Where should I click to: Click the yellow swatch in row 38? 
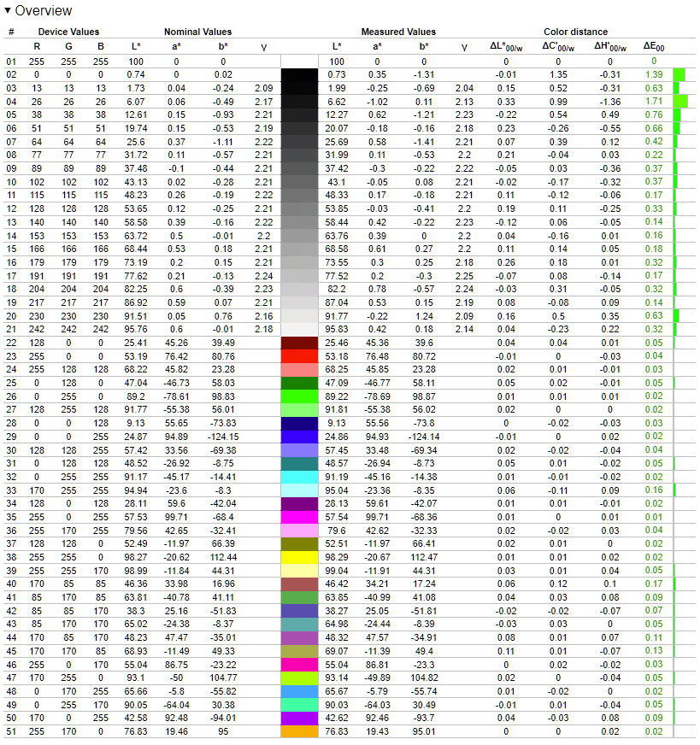pyautogui.click(x=299, y=557)
